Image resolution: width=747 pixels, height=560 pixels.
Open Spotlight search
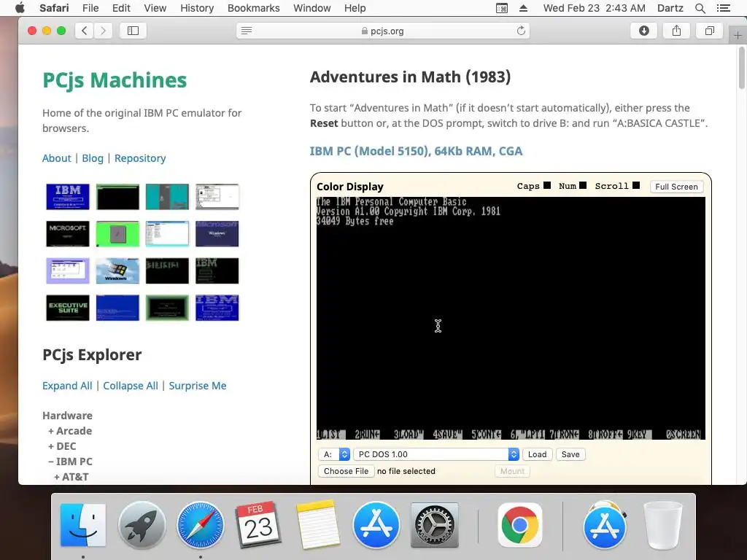point(700,8)
